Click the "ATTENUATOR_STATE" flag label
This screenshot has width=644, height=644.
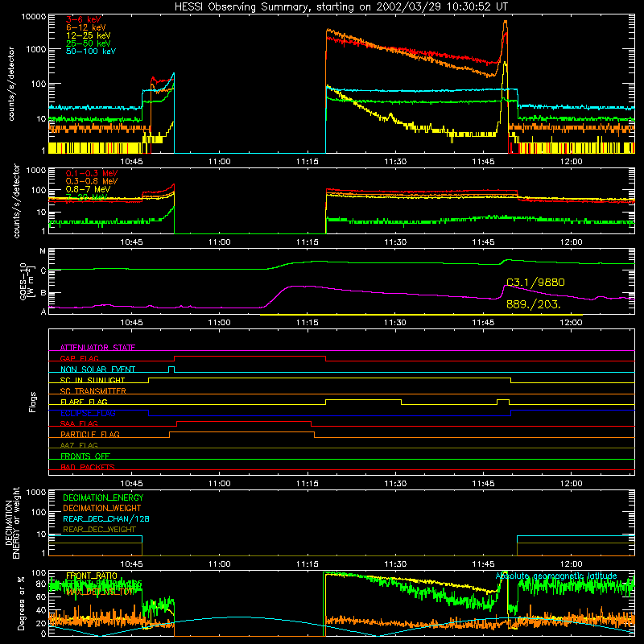[x=97, y=348]
